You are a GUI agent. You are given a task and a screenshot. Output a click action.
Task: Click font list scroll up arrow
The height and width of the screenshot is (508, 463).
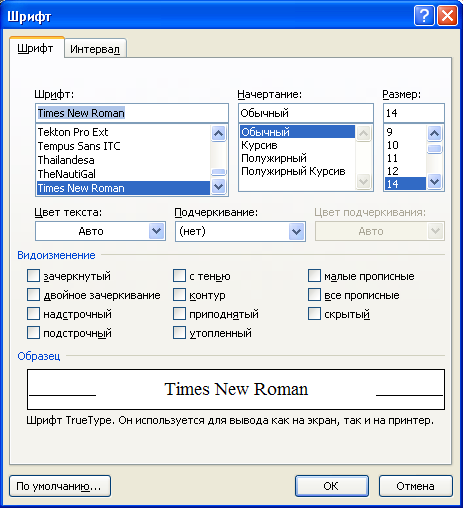pos(219,133)
